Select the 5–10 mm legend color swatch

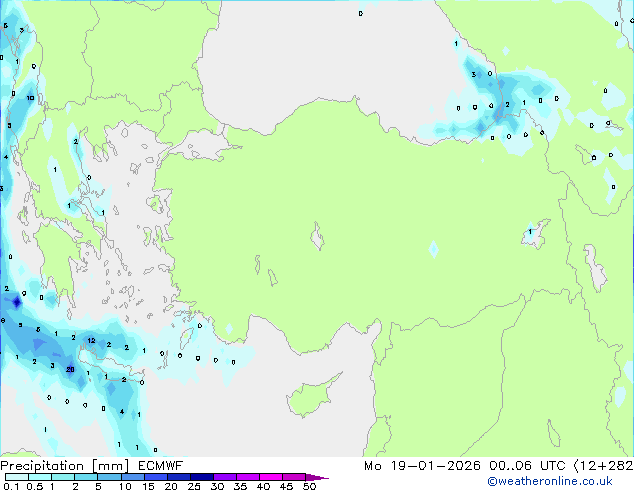click(x=109, y=477)
